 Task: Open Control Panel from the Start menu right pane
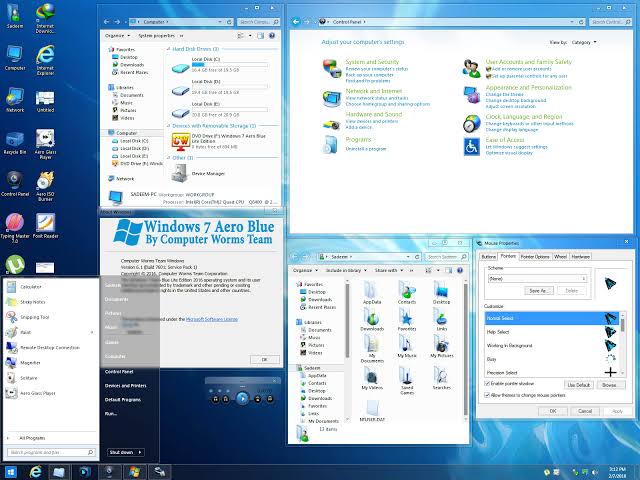coord(119,372)
